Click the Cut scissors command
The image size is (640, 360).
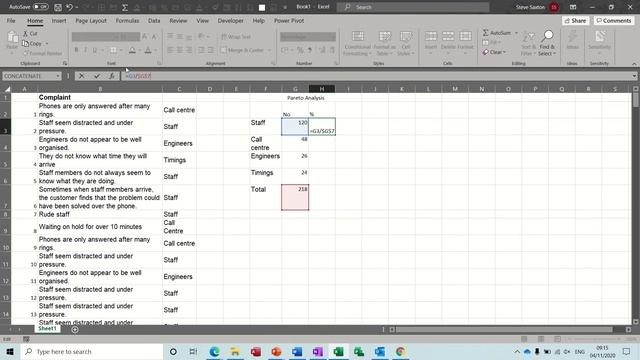coord(31,33)
